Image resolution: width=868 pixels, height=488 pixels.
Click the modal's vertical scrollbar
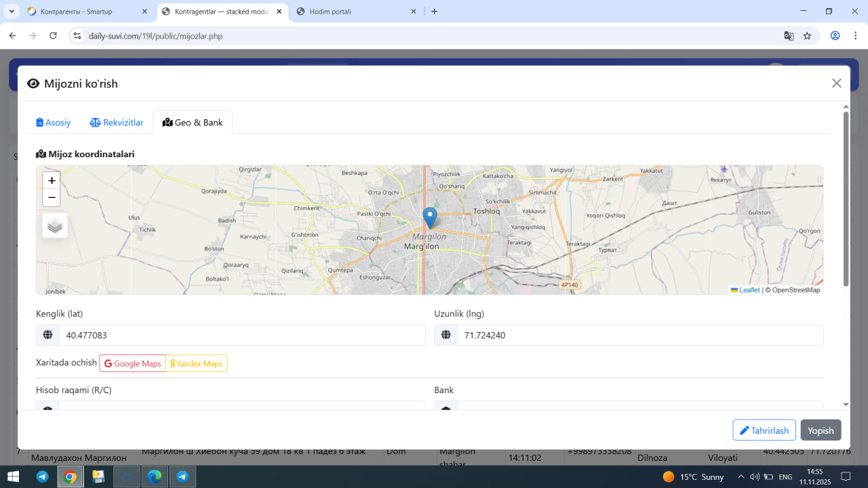click(x=846, y=197)
